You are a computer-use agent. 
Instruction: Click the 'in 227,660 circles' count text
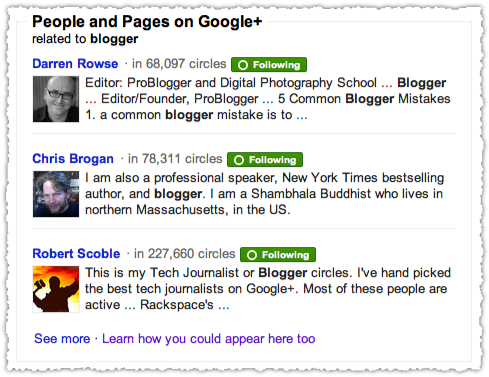[185, 254]
